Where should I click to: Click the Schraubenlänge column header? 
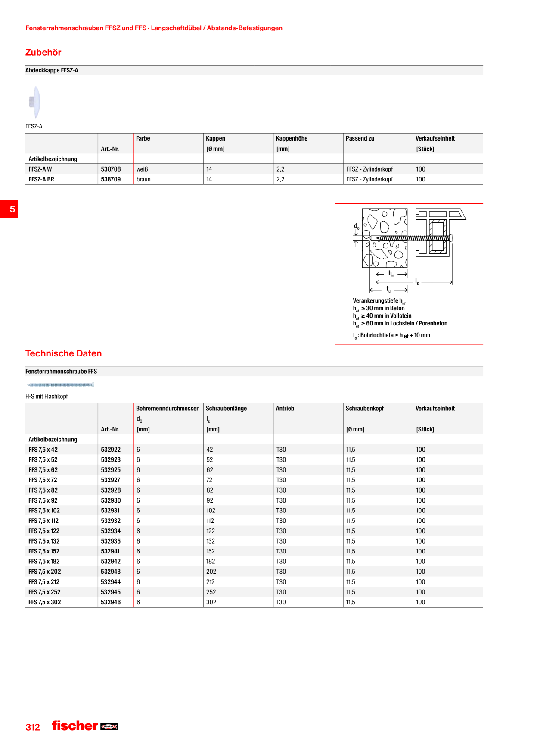coord(227,408)
